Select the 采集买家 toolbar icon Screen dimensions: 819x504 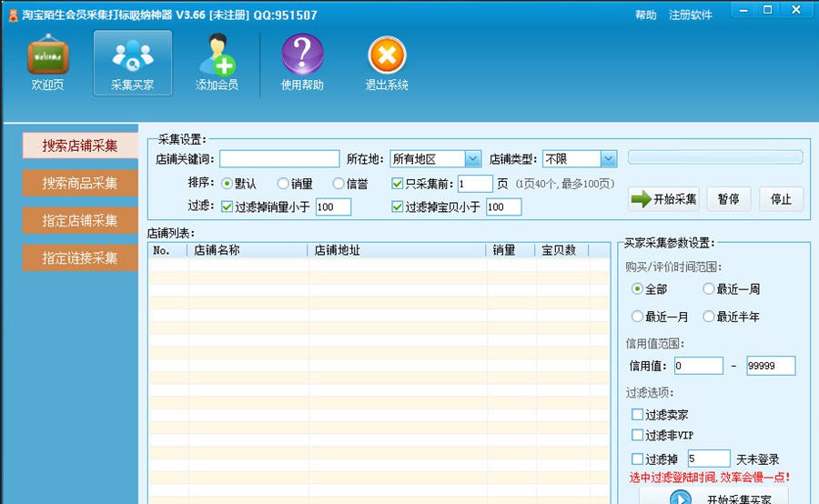point(132,56)
